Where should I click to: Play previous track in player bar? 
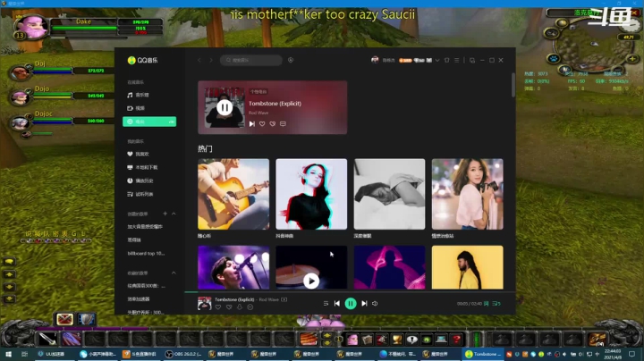click(337, 304)
